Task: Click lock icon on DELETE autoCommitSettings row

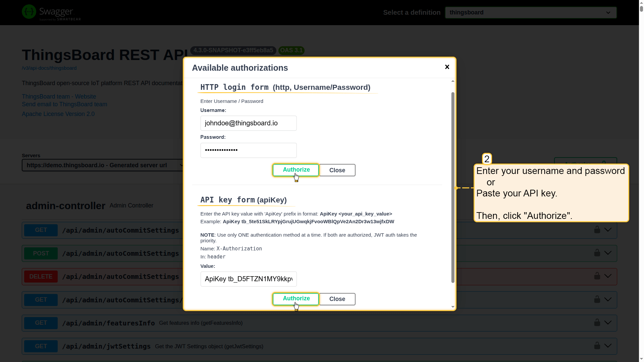Action: pyautogui.click(x=597, y=276)
